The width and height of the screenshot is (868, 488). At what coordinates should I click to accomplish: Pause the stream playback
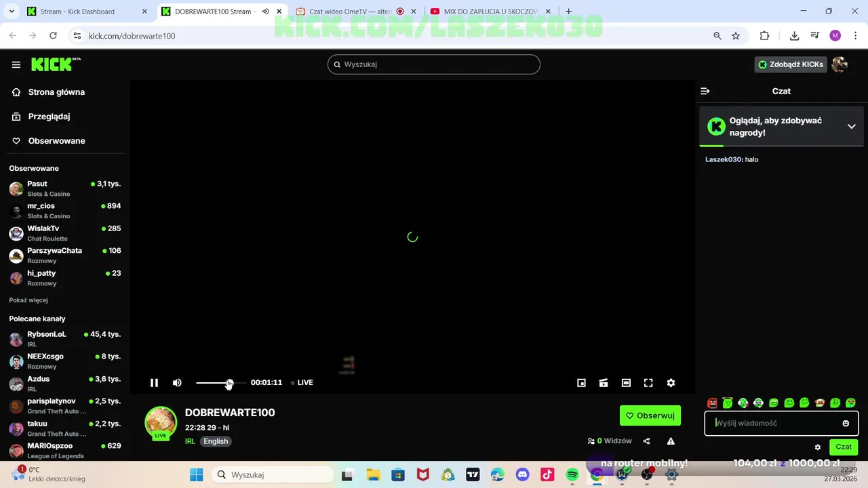154,383
